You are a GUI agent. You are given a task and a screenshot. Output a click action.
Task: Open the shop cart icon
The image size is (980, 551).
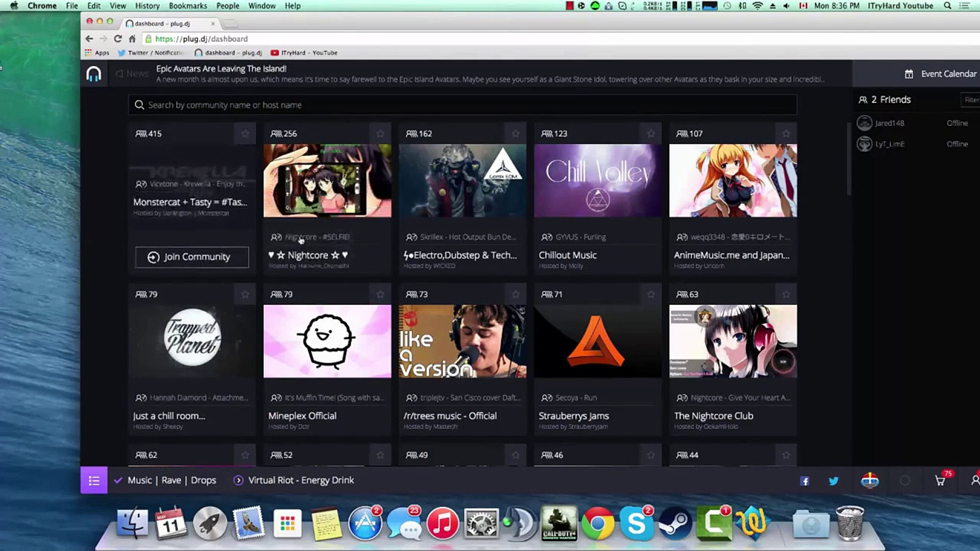(940, 481)
